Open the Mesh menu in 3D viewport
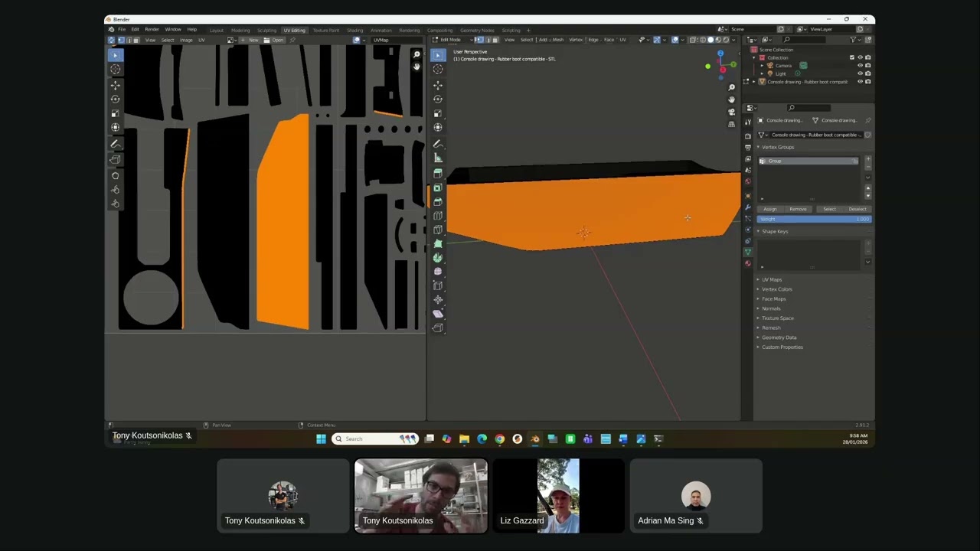Image resolution: width=980 pixels, height=551 pixels. pos(558,40)
